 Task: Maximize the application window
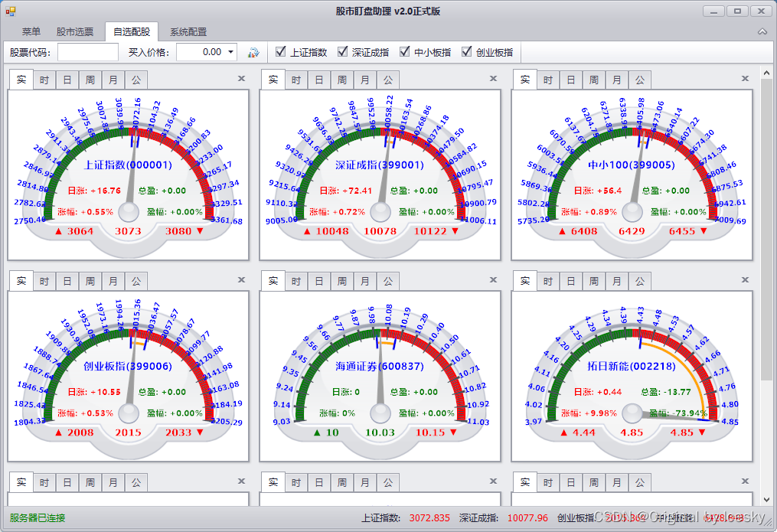[737, 11]
